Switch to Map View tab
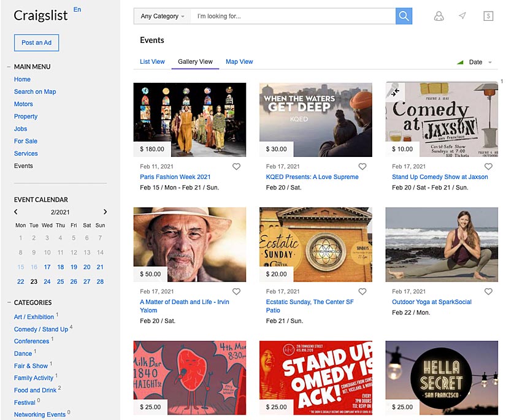 [x=239, y=61]
